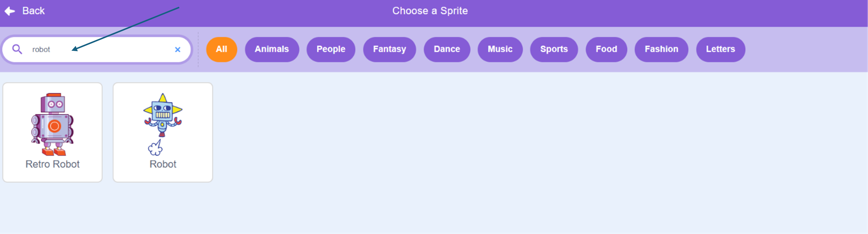Select the Retro Robot sprite image
Viewport: 868px width, 234px height.
[x=53, y=124]
